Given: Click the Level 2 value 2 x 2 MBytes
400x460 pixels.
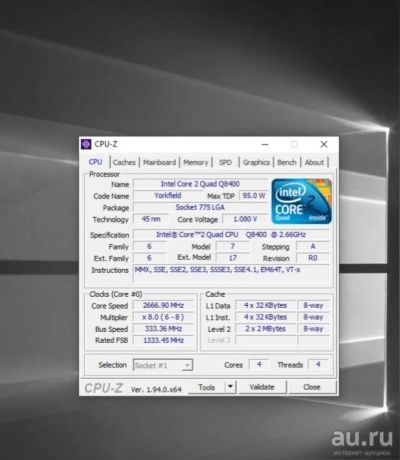Looking at the screenshot, I should (266, 329).
